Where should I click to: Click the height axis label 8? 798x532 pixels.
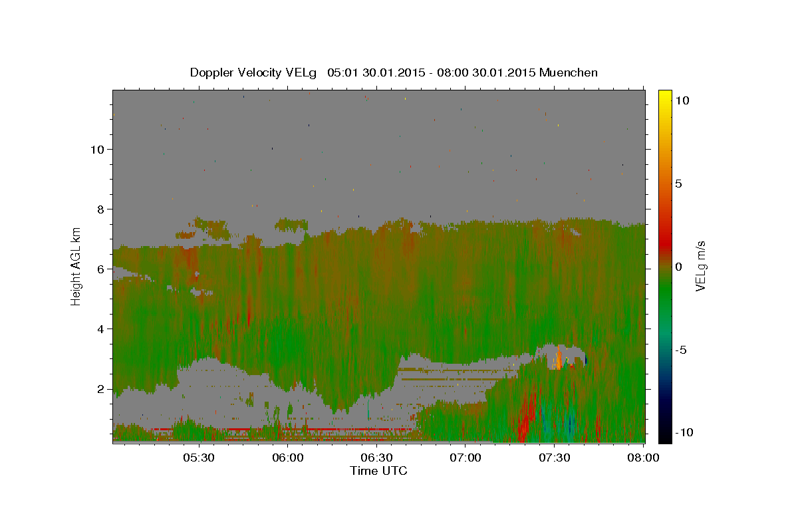[100, 209]
